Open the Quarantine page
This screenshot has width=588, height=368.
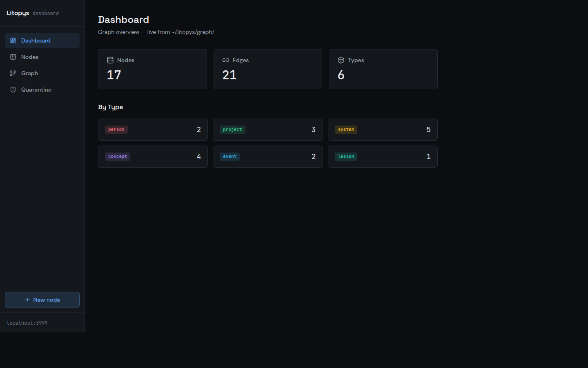pos(36,90)
